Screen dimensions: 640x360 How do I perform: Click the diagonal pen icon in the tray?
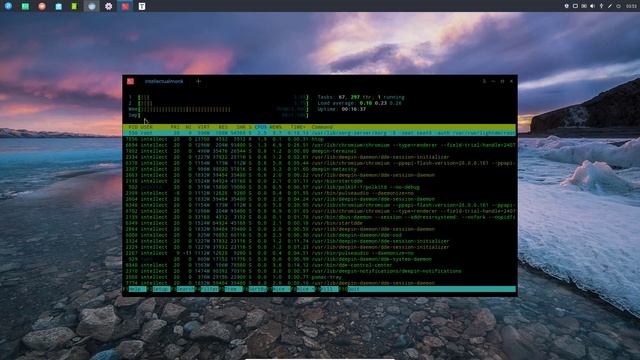pos(610,6)
